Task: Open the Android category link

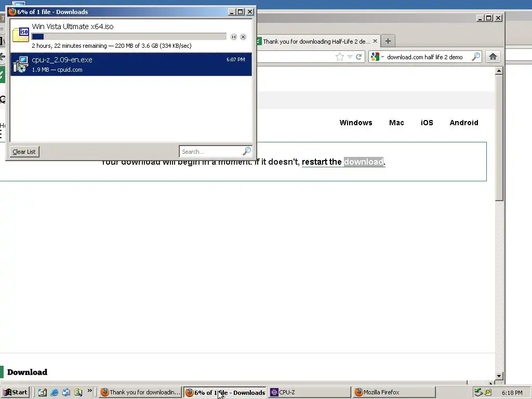Action: [464, 123]
